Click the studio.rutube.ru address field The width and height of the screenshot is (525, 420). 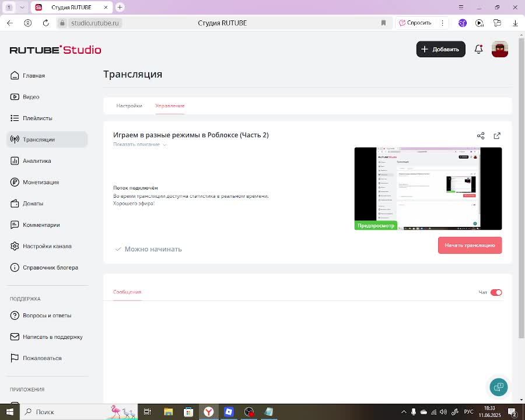(x=95, y=23)
